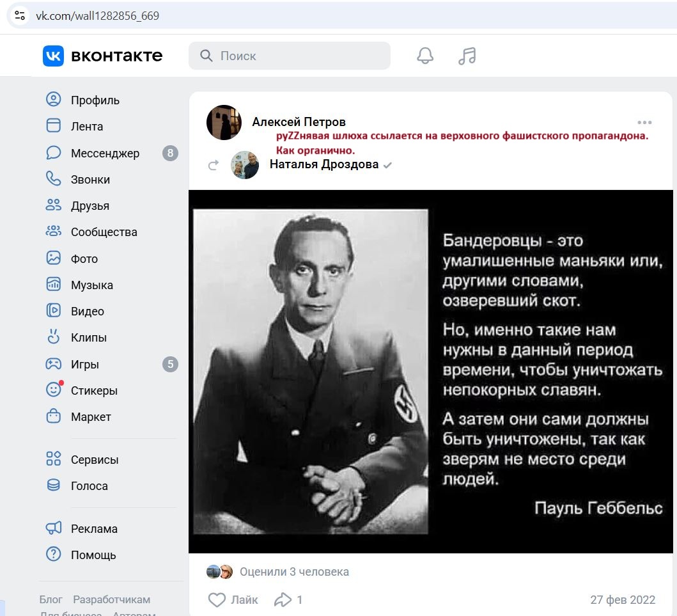Go to Клипы in the left menu
The image size is (677, 616).
pos(88,338)
